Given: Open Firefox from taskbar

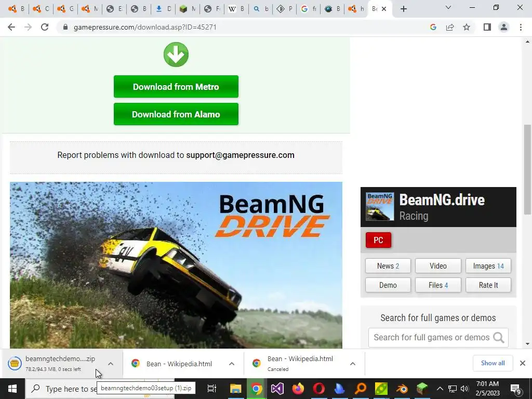Looking at the screenshot, I should click(x=298, y=389).
